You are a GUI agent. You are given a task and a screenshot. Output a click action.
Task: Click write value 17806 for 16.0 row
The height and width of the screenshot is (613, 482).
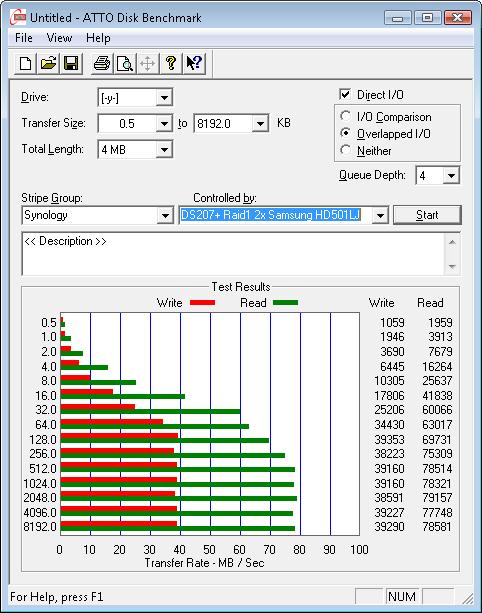(389, 396)
